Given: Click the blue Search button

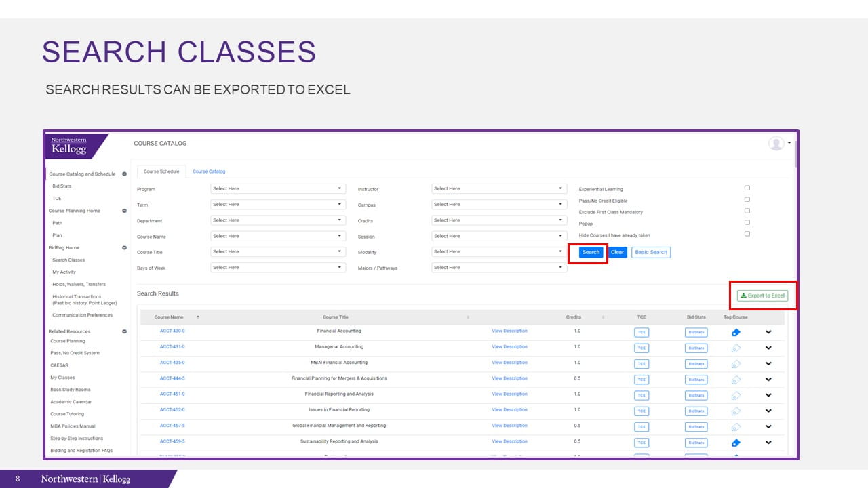Looking at the screenshot, I should click(x=591, y=252).
